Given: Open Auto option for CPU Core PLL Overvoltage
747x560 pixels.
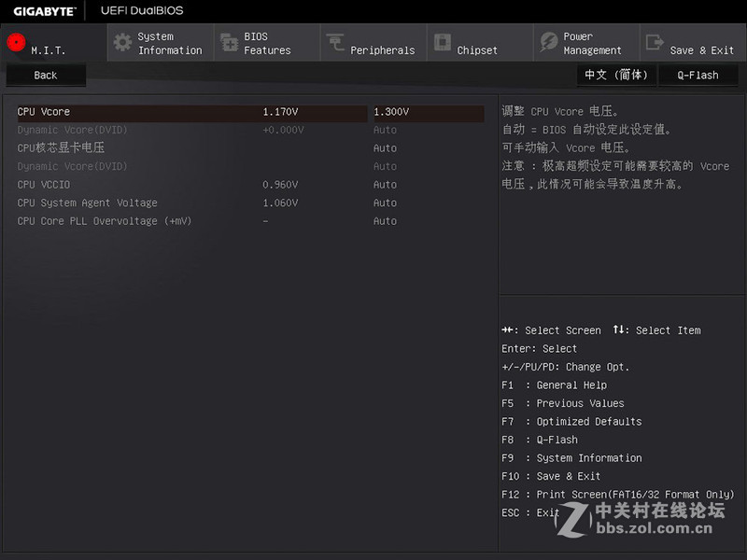Looking at the screenshot, I should 385,221.
